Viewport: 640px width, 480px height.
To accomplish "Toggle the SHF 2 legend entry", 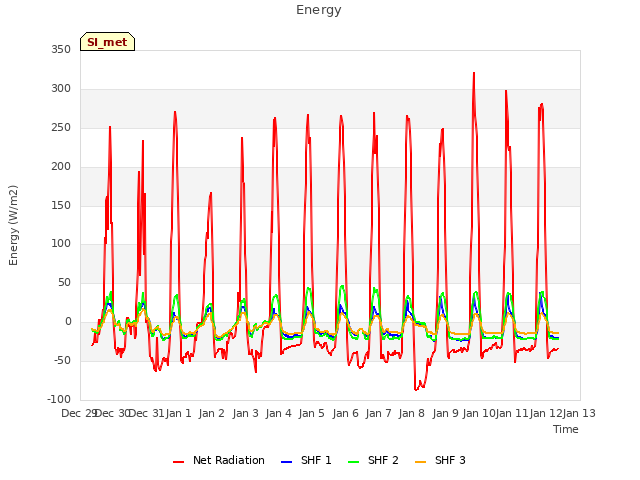I will pos(373,460).
